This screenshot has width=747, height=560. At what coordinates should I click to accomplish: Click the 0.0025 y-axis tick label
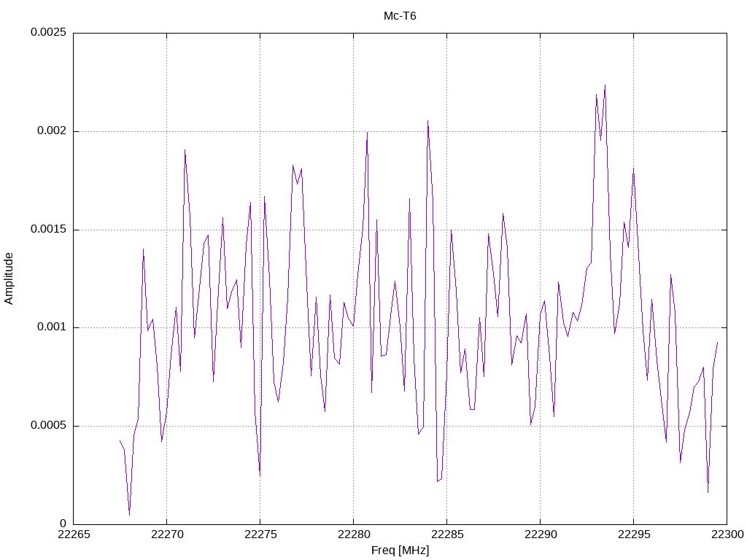49,32
